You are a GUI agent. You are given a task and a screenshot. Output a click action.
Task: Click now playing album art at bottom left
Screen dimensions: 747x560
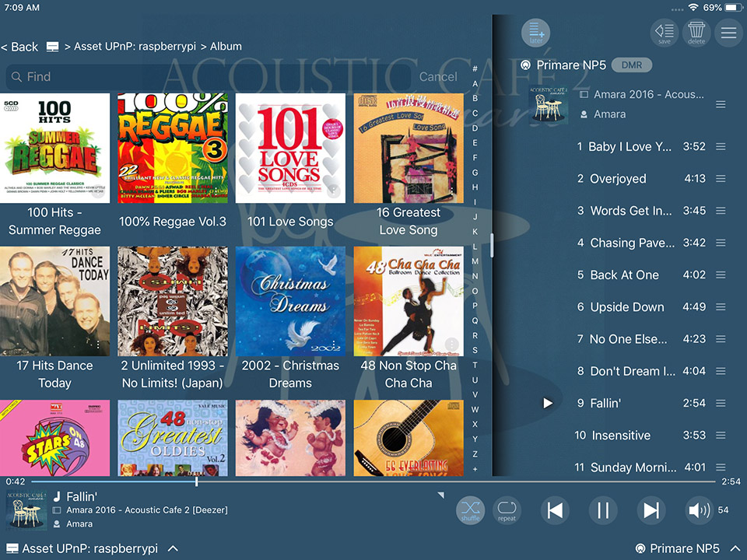pos(26,511)
